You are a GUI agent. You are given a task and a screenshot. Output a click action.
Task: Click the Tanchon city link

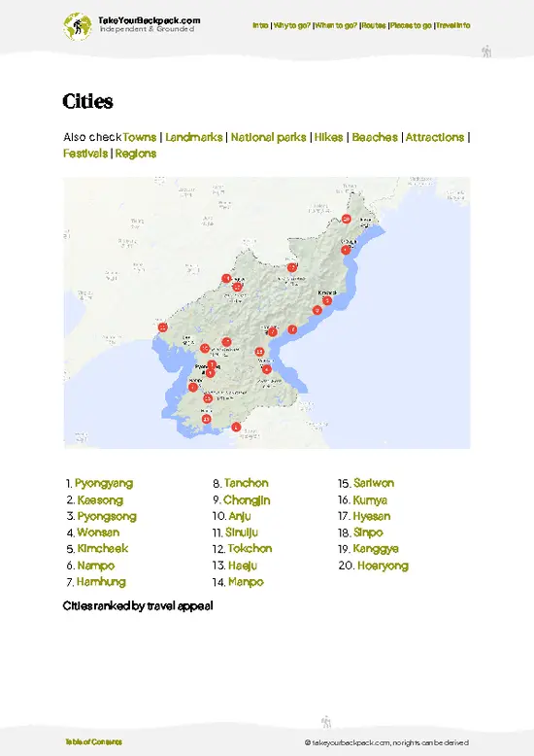(x=247, y=483)
